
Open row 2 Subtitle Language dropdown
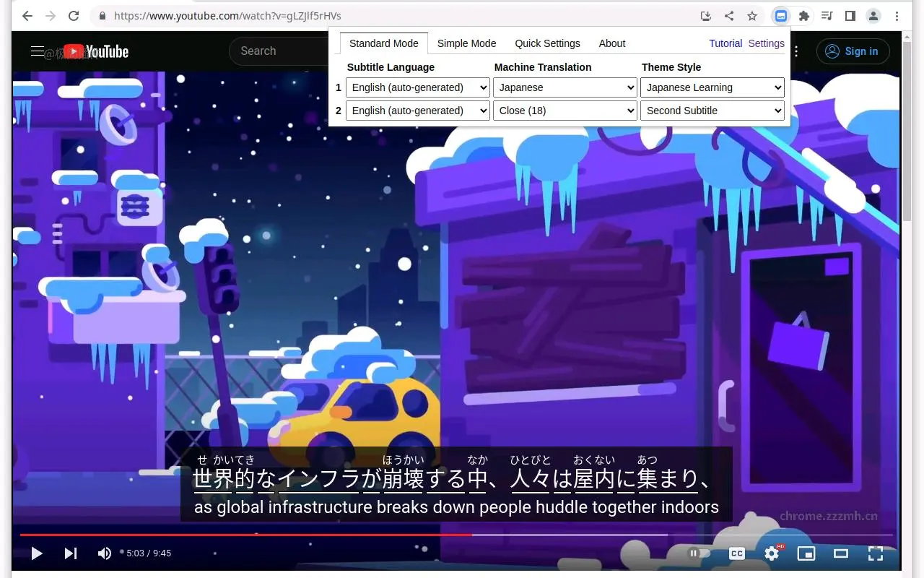418,111
